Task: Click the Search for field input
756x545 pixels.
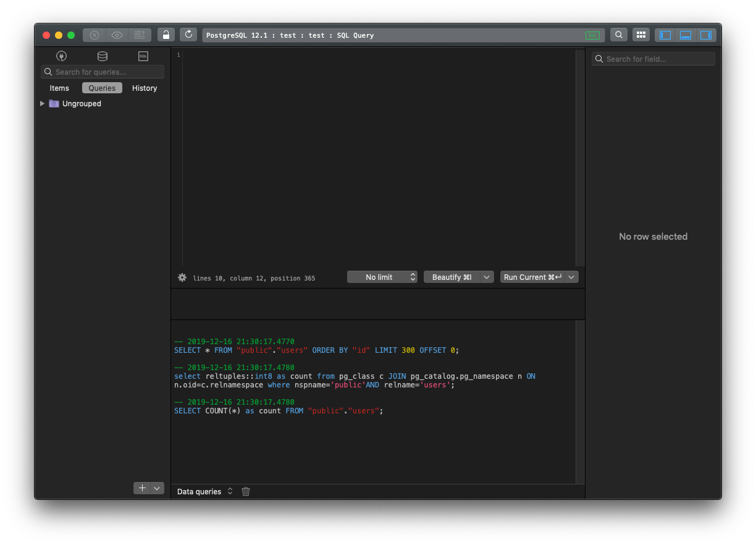Action: 653,59
